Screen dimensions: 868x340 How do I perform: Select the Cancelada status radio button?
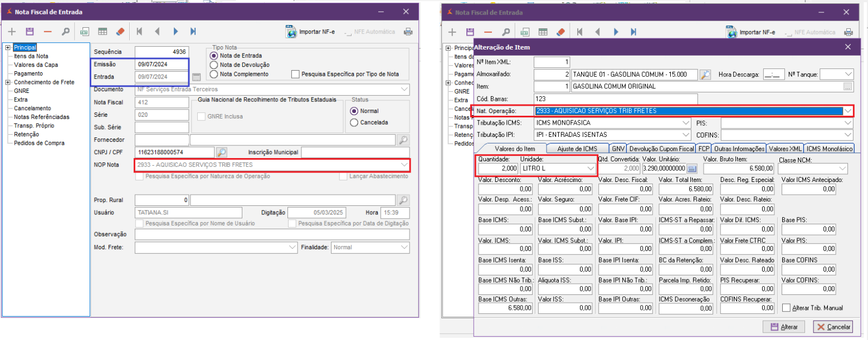(354, 122)
